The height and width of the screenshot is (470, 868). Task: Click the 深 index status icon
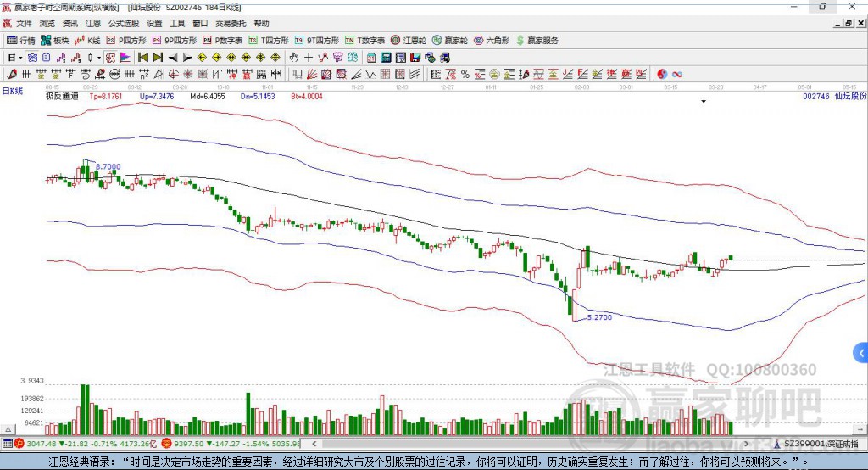[x=166, y=444]
